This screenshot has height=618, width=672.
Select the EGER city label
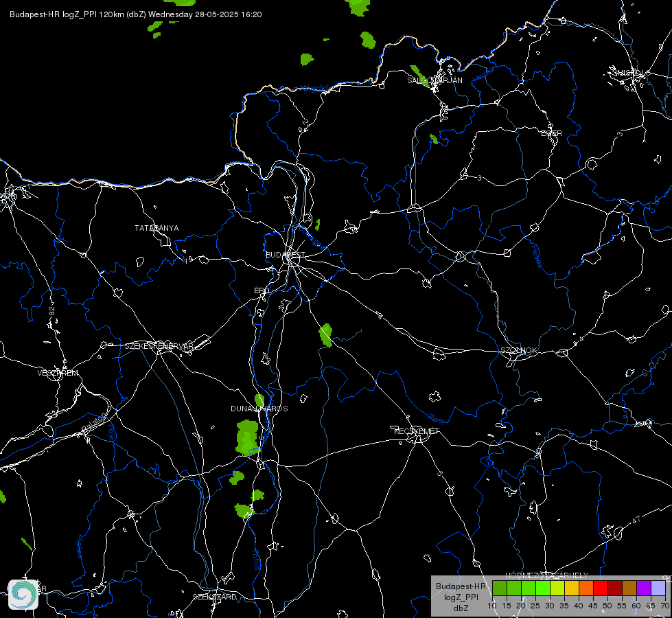[x=552, y=133]
